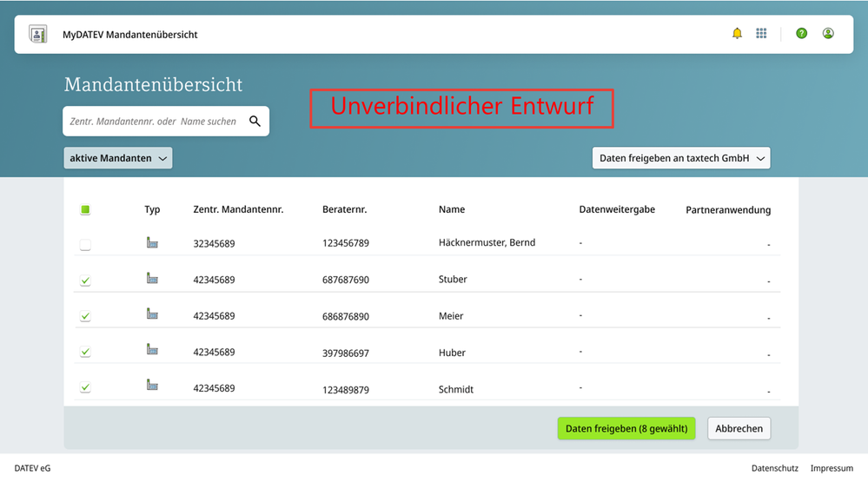The height and width of the screenshot is (482, 868).
Task: Click the Datenweitergabe column header
Action: [617, 209]
